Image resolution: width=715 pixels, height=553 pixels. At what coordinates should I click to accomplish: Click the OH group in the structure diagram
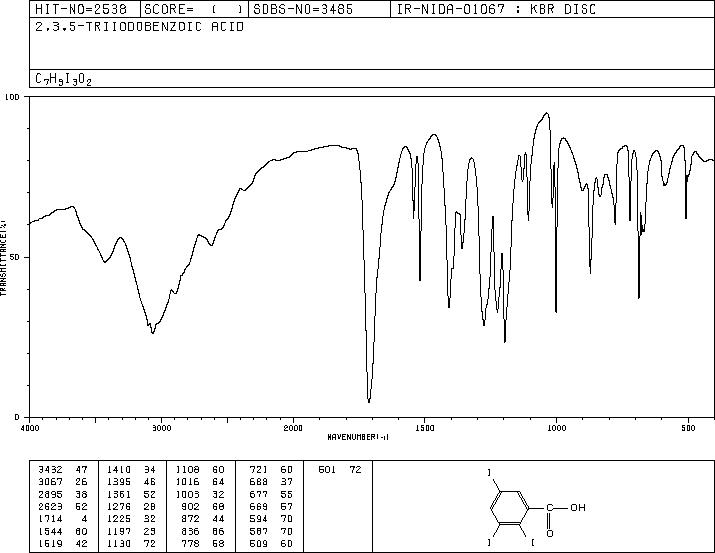pyautogui.click(x=578, y=507)
